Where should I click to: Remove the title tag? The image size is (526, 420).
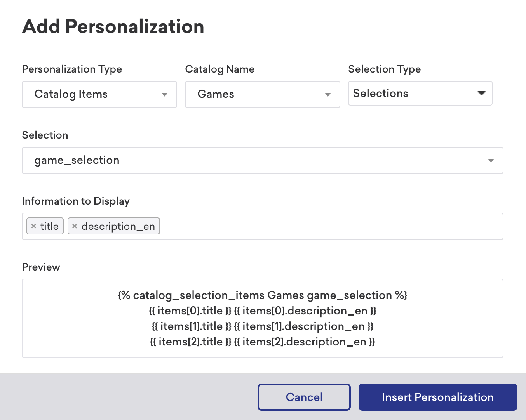point(34,226)
